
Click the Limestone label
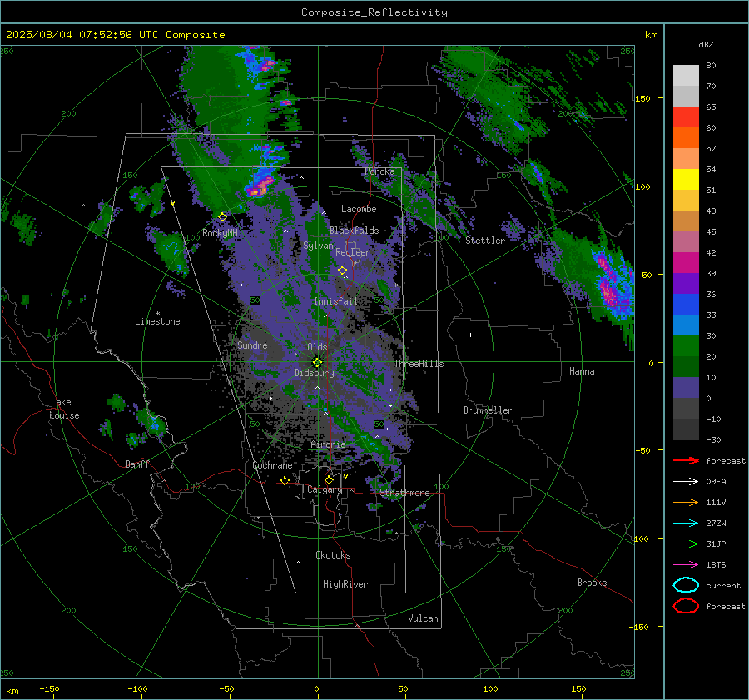pos(157,321)
